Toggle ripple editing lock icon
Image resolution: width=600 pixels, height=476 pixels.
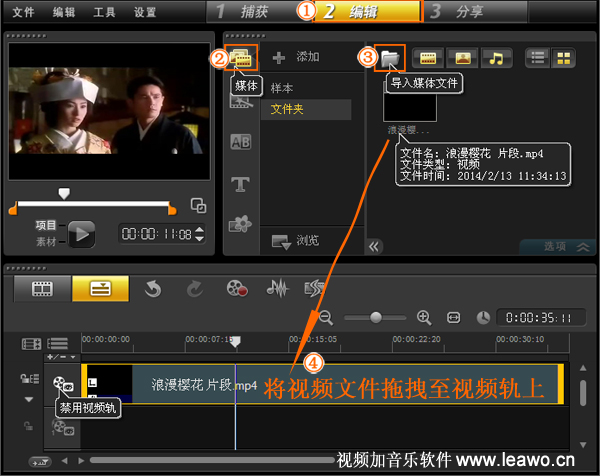coord(29,379)
